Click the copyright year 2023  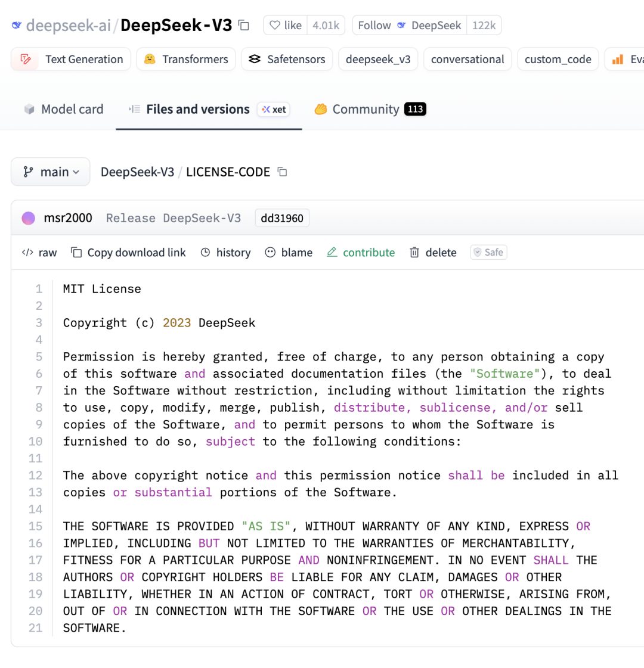(x=177, y=323)
